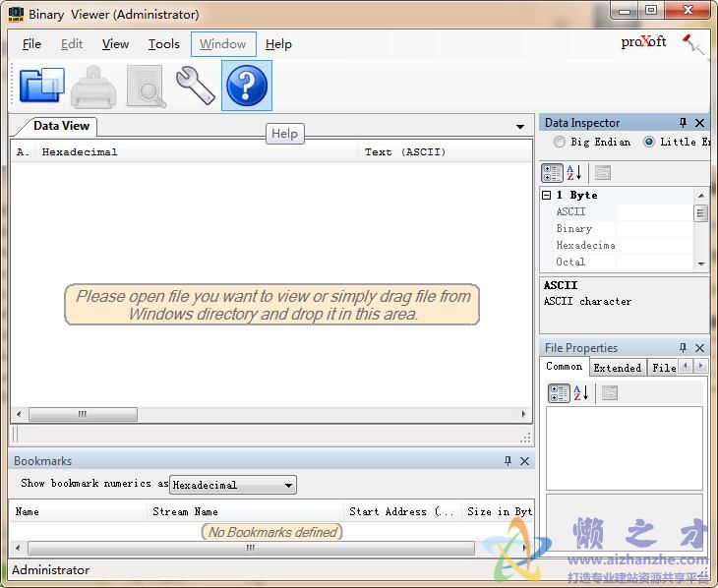
Task: Sort File Properties alphabetically with A-Z icon
Action: pyautogui.click(x=580, y=392)
